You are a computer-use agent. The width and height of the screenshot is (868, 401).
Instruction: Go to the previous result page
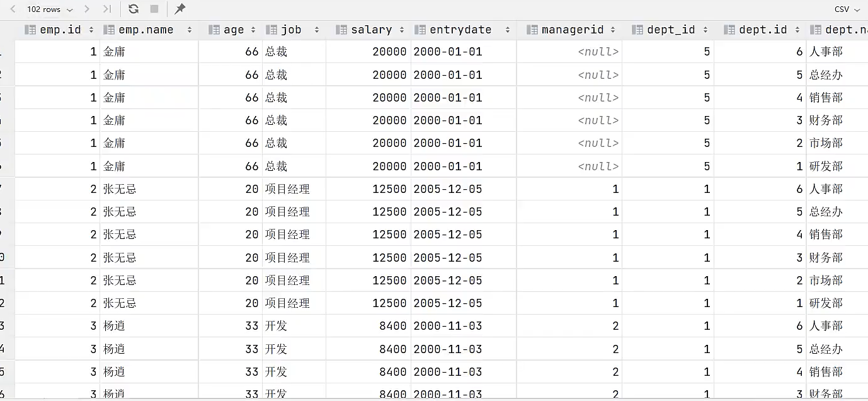[x=12, y=9]
